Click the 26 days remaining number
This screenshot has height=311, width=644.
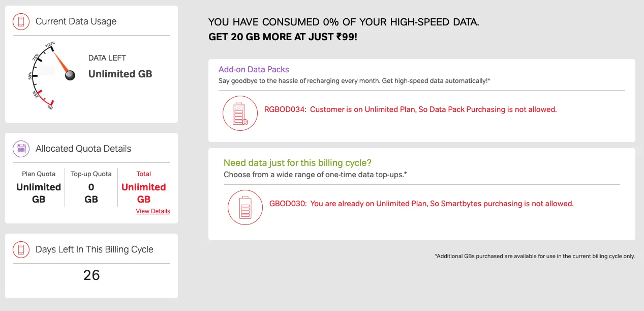tap(91, 275)
